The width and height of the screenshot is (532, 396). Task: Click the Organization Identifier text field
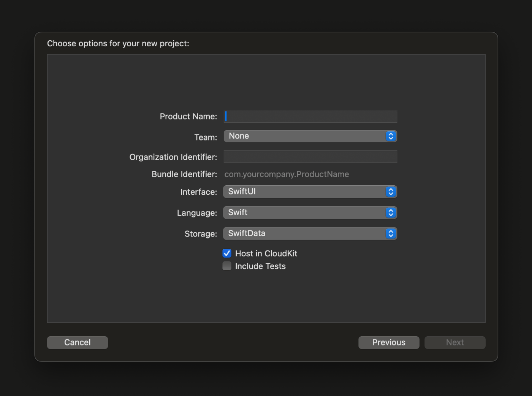(310, 157)
